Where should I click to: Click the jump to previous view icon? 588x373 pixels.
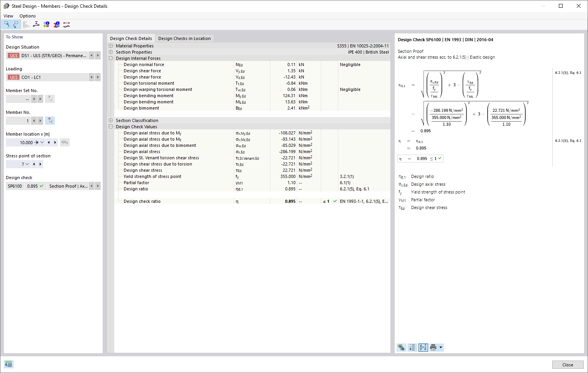tap(7, 24)
